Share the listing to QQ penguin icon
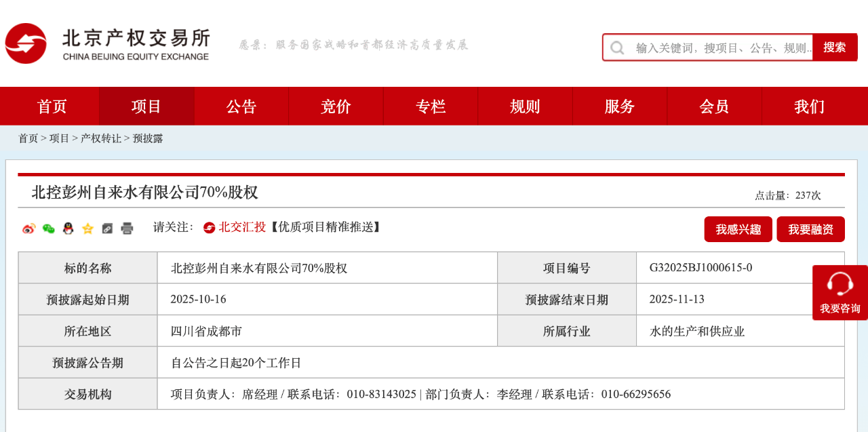This screenshot has height=432, width=868. tap(68, 229)
